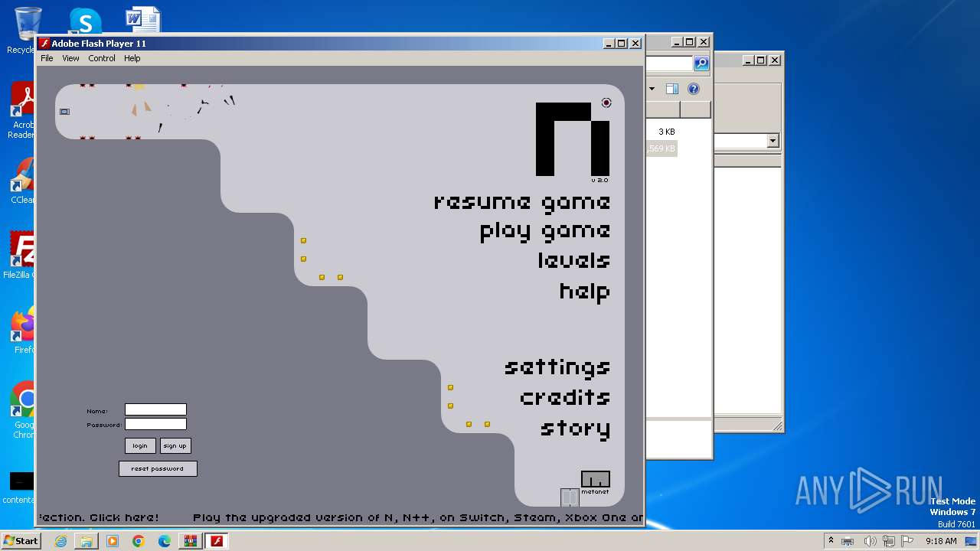
Task: Focus the Password input field
Action: (x=155, y=424)
